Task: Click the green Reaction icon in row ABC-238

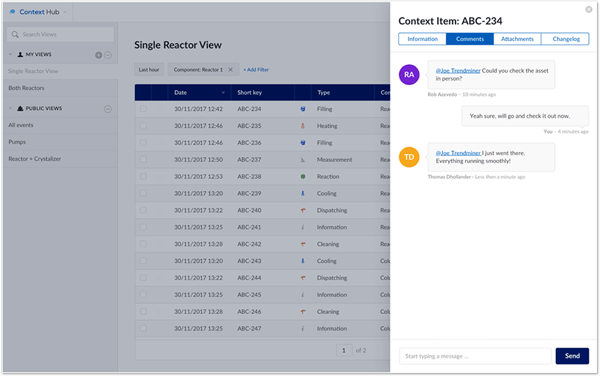Action: click(x=303, y=176)
